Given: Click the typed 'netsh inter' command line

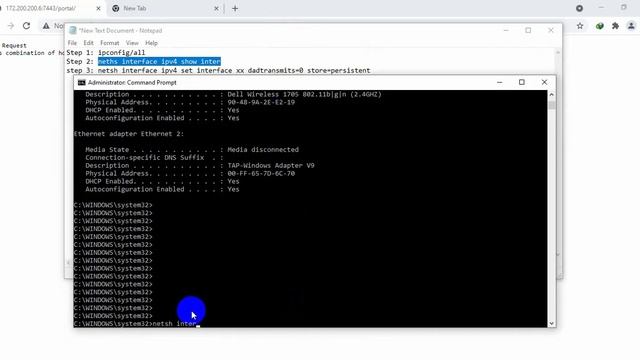Looking at the screenshot, I should (174, 324).
